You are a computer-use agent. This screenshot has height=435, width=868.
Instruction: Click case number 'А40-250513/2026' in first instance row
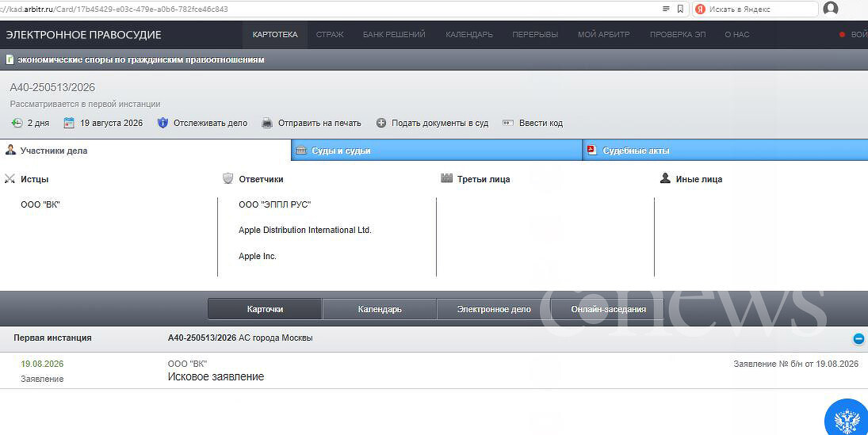pyautogui.click(x=202, y=338)
